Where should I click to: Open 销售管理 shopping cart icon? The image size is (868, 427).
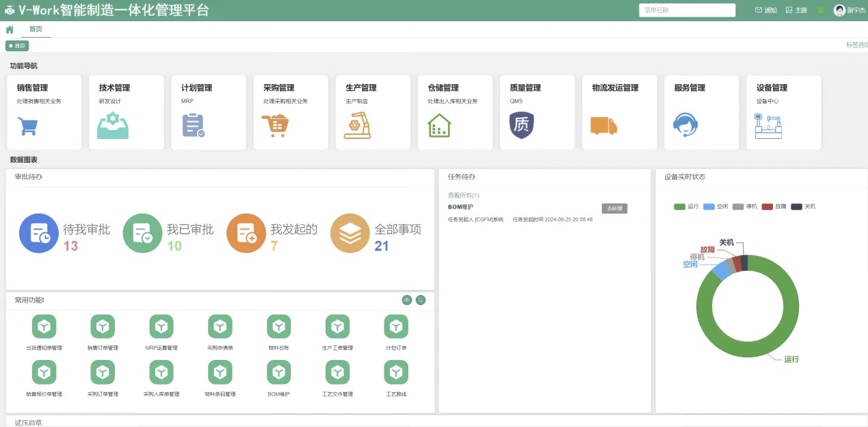[x=27, y=127]
